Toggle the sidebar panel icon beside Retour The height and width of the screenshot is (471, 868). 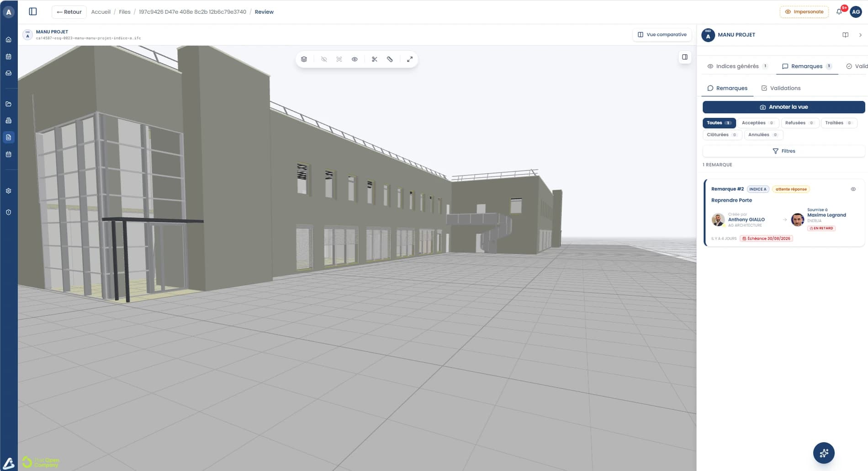[33, 11]
